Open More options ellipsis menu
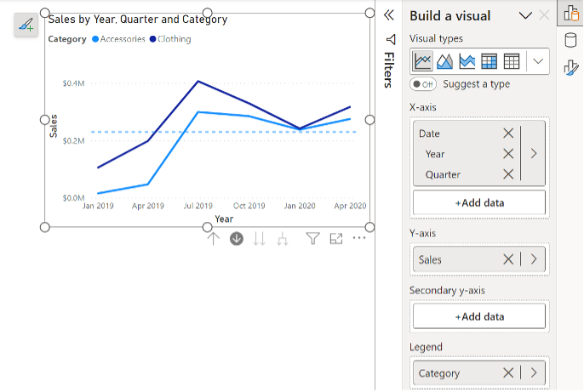This screenshot has width=584, height=392. [x=359, y=239]
